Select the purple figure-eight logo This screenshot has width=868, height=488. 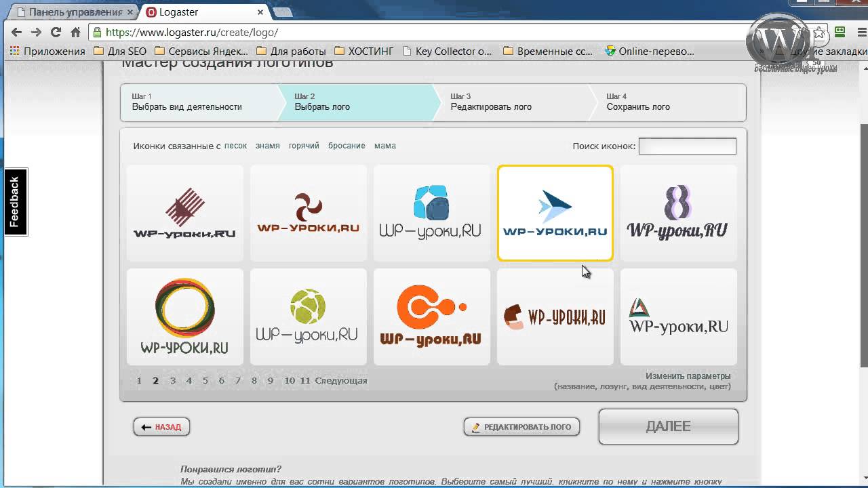(678, 213)
